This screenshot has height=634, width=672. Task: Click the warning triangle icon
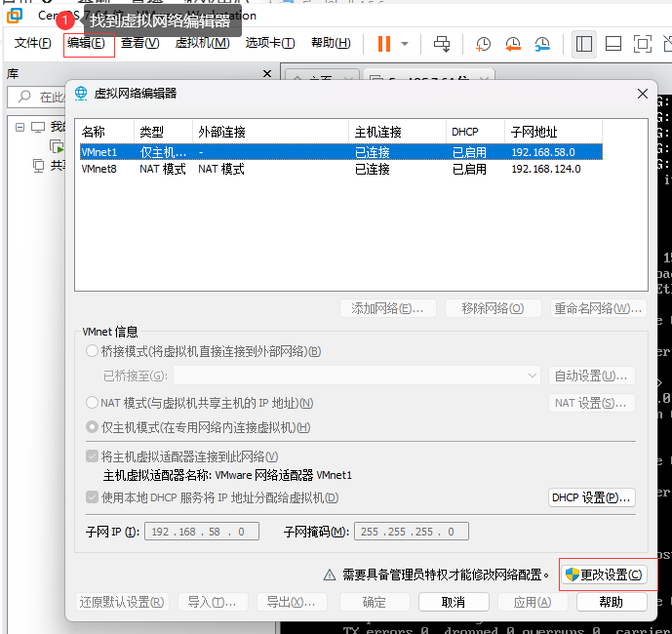[x=329, y=575]
